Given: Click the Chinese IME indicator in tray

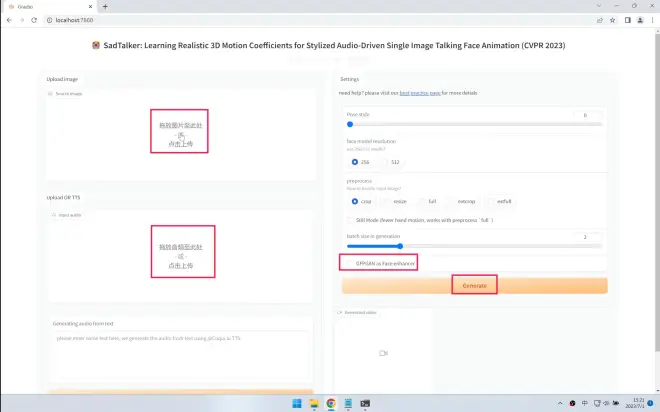Looking at the screenshot, I should point(585,403).
